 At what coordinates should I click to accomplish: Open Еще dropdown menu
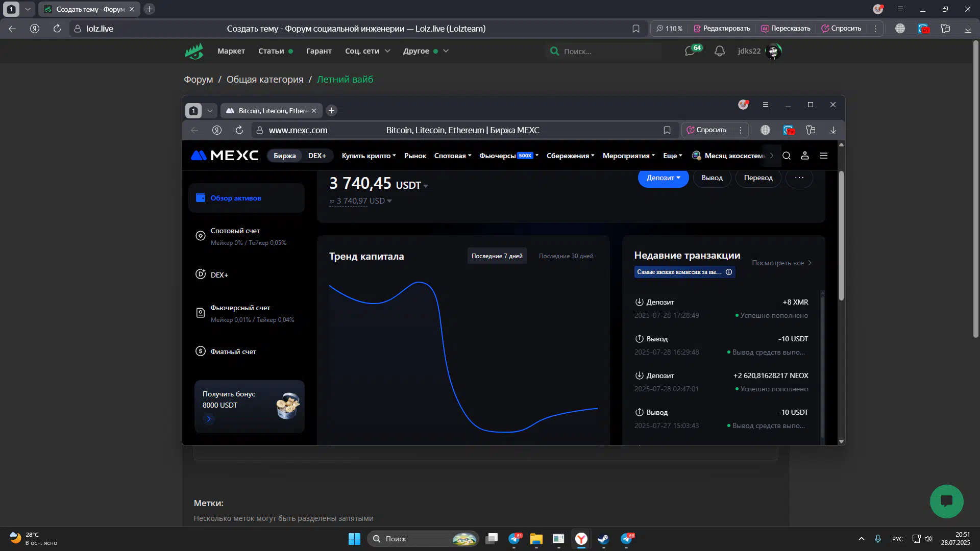pyautogui.click(x=673, y=156)
